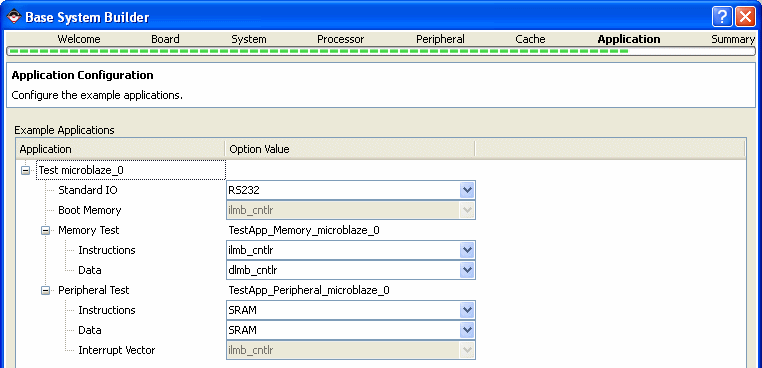The image size is (762, 368).
Task: Go to the Cache step
Action: pos(530,39)
